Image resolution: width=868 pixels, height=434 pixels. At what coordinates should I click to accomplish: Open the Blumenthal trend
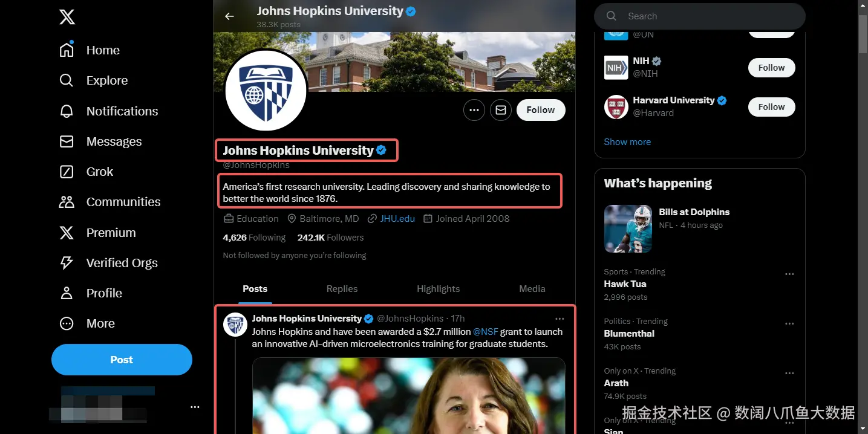tap(629, 334)
